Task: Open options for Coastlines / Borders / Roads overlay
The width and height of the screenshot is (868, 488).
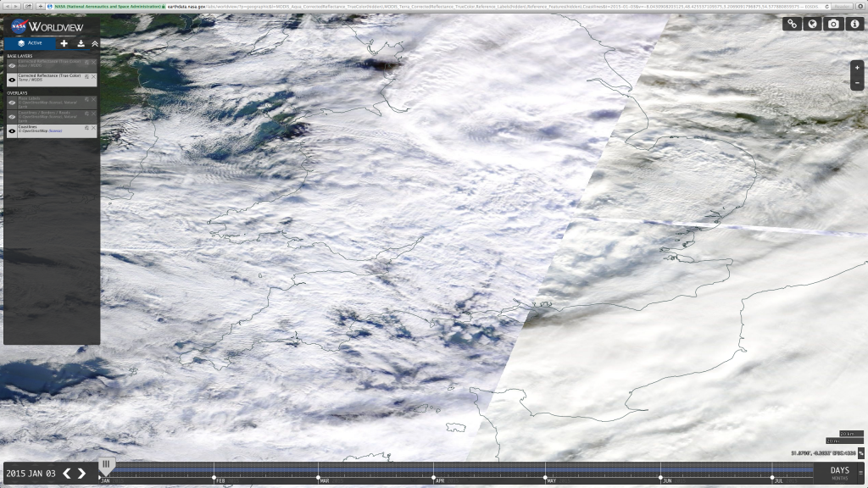Action: pos(87,114)
